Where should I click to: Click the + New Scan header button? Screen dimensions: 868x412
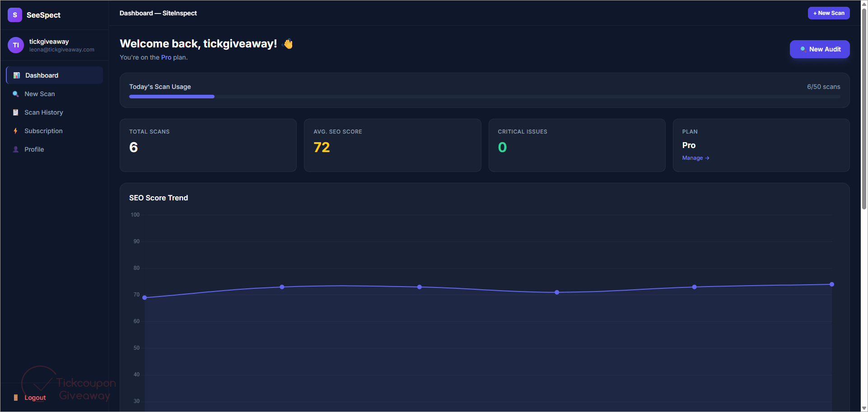coord(829,13)
